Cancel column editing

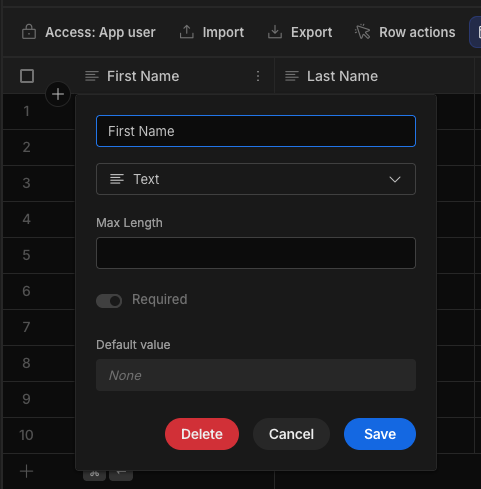click(291, 434)
